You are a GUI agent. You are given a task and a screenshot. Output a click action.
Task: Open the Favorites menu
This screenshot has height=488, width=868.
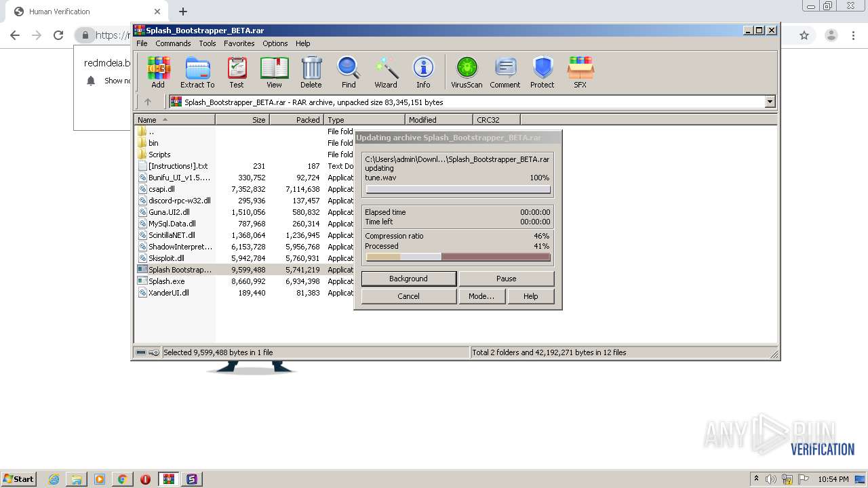239,43
